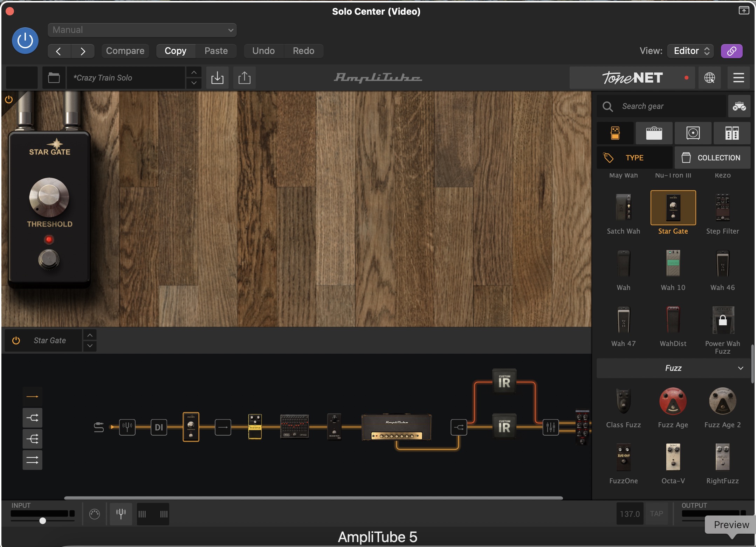Click the DI block in signal chain
The image size is (756, 547).
tap(159, 427)
